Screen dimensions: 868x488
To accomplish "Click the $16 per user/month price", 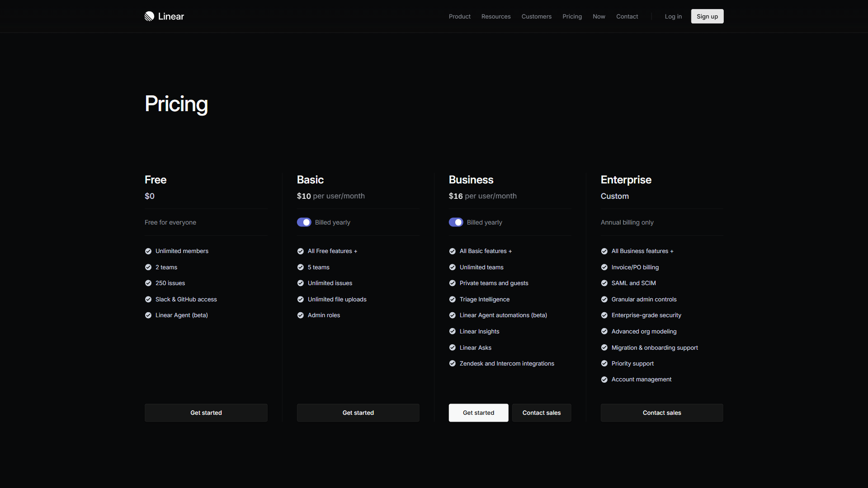I will pyautogui.click(x=483, y=196).
